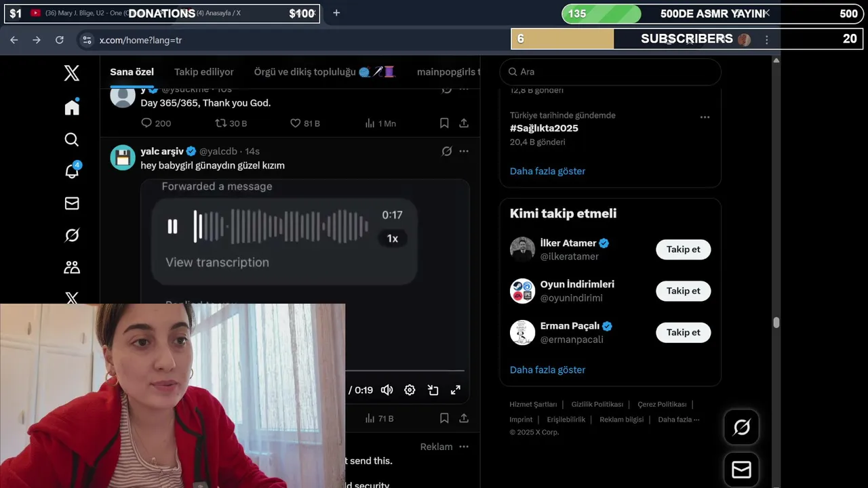Open the Reklam bilgisi footer link
The height and width of the screenshot is (488, 868).
coord(621,420)
